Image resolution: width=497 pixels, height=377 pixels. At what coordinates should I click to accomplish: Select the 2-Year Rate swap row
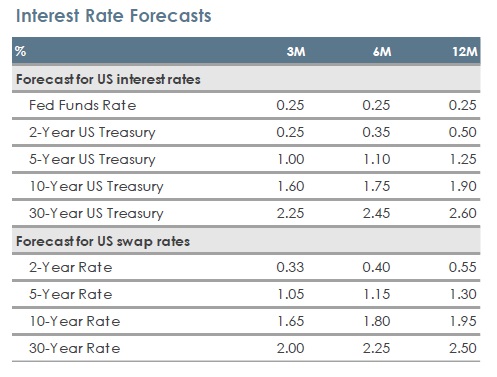point(246,267)
